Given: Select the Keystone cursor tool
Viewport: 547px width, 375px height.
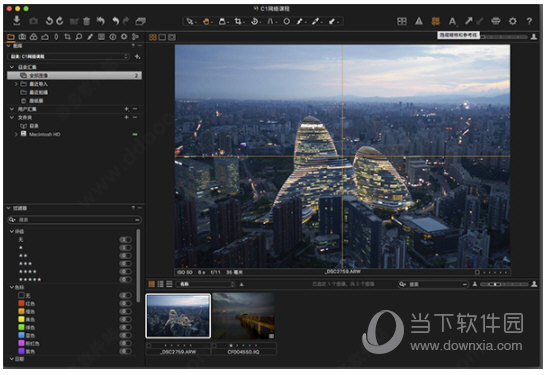Looking at the screenshot, I should [x=270, y=21].
